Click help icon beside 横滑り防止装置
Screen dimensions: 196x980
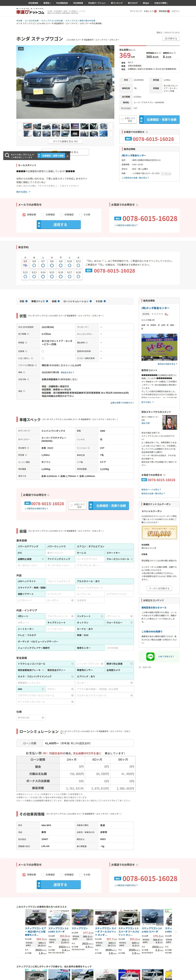[132, 664]
